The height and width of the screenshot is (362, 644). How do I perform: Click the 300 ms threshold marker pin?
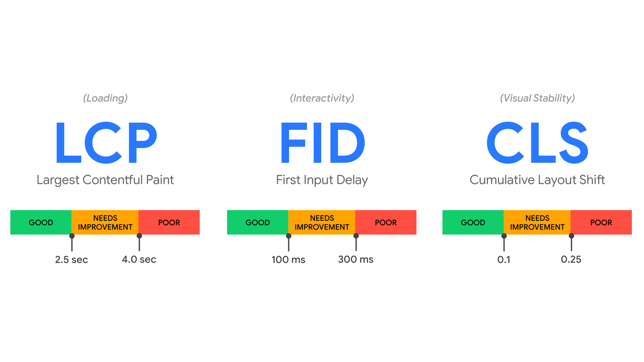point(356,236)
